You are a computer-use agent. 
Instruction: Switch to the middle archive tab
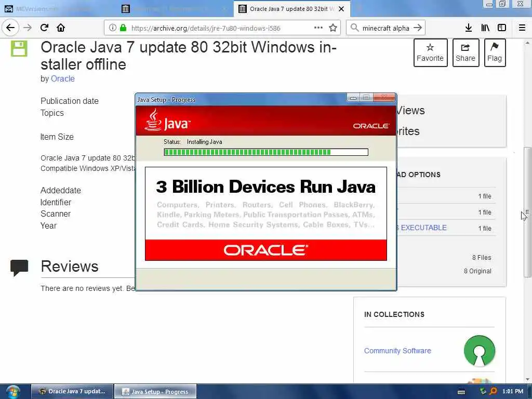(174, 9)
